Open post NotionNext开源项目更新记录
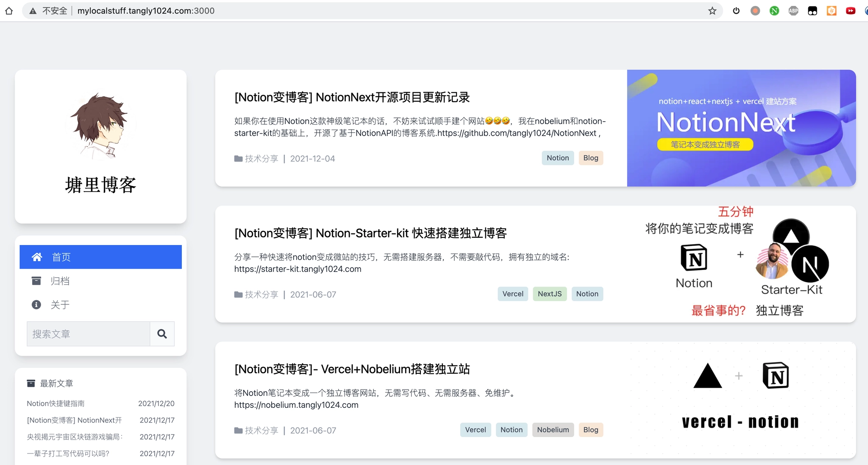The height and width of the screenshot is (465, 868). pos(352,97)
